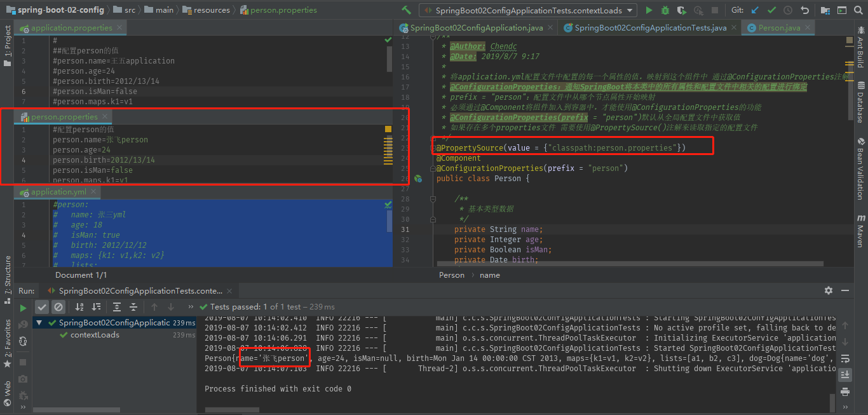Revert changes with Git undo arrow

[805, 10]
